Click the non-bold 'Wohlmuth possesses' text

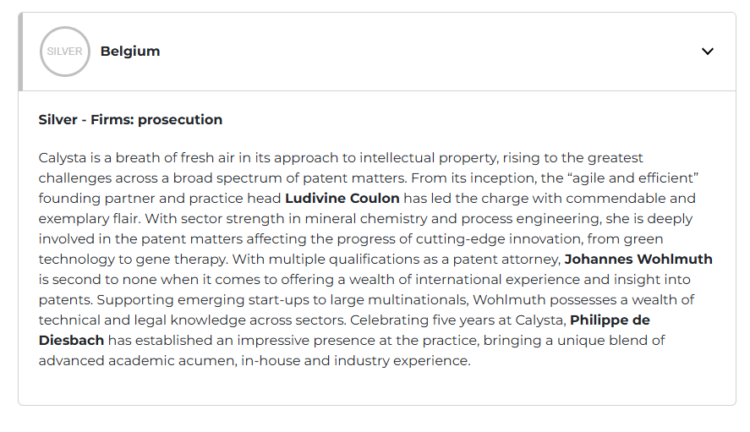(592, 300)
